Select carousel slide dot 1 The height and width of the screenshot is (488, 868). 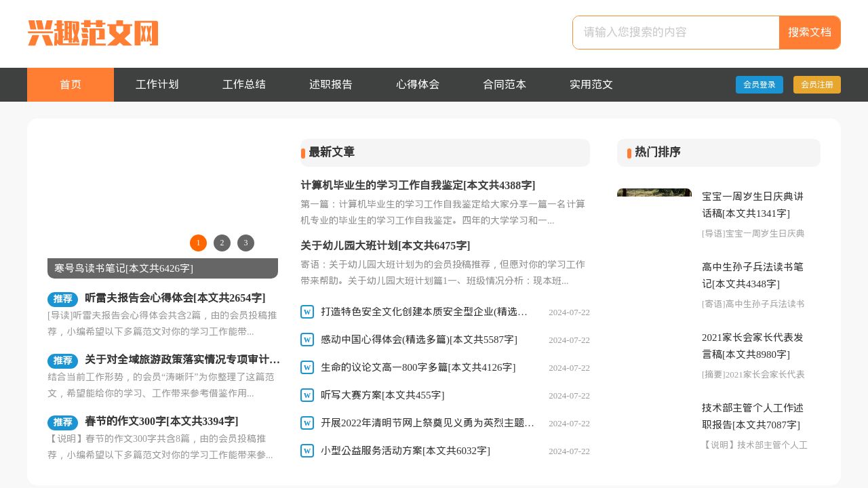[198, 243]
